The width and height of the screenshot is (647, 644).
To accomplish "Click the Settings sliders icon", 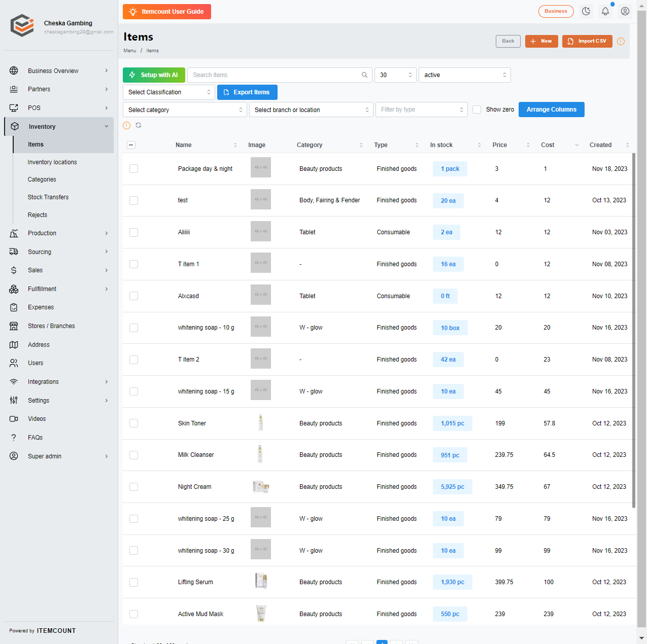I will click(x=14, y=401).
